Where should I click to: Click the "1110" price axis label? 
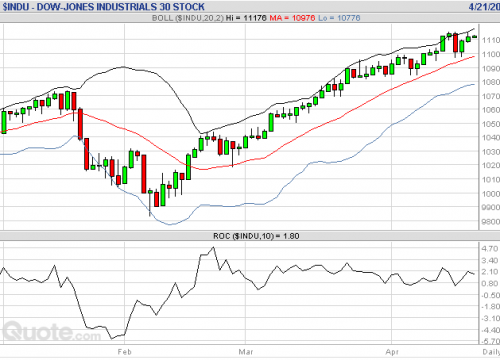click(x=491, y=40)
